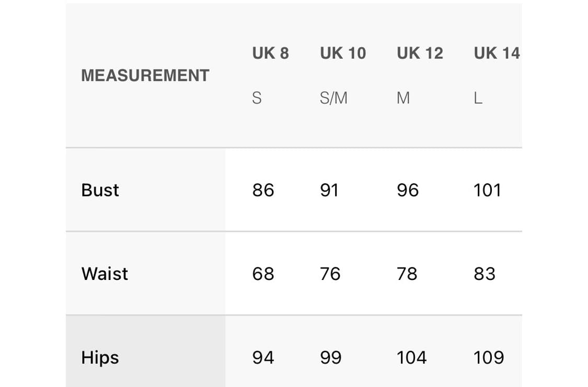
Task: Click Waist value 68 for UK 8
Action: [263, 274]
